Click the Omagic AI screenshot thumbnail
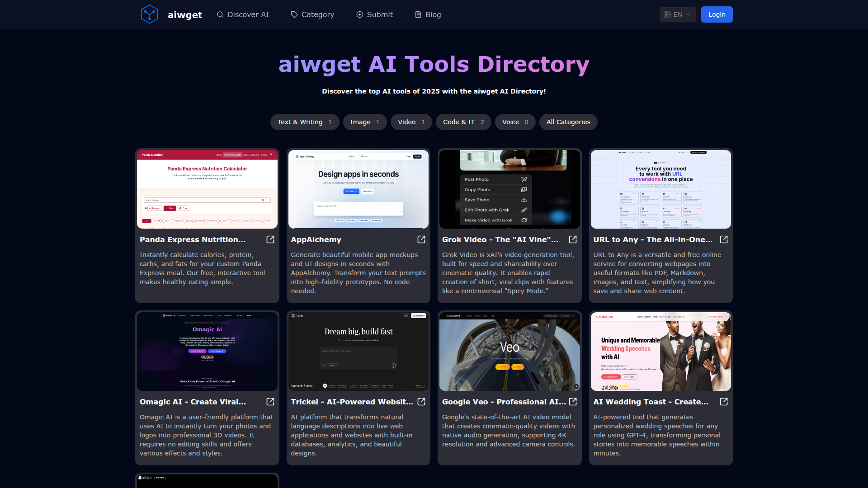The image size is (868, 488). [x=207, y=352]
